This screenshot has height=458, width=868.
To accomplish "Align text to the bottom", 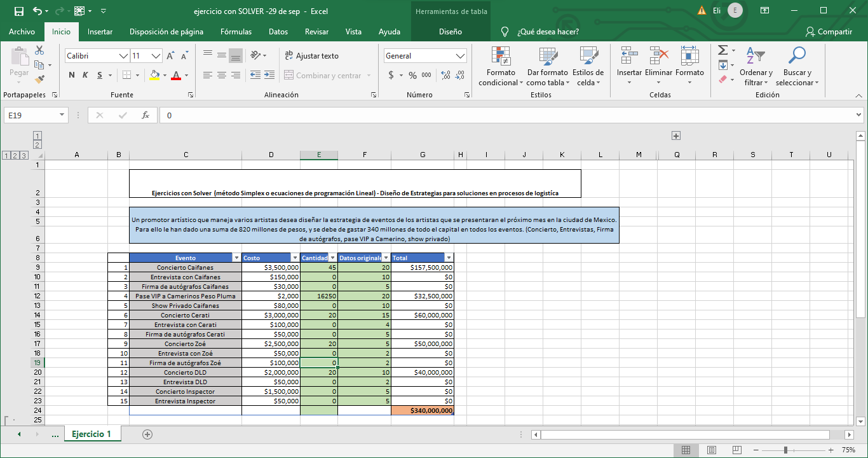I will [235, 55].
